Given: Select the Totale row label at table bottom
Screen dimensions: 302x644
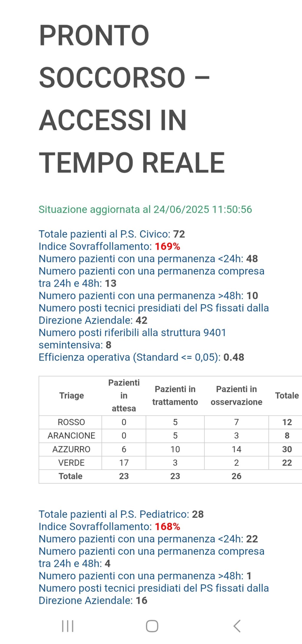Looking at the screenshot, I should point(70,476).
